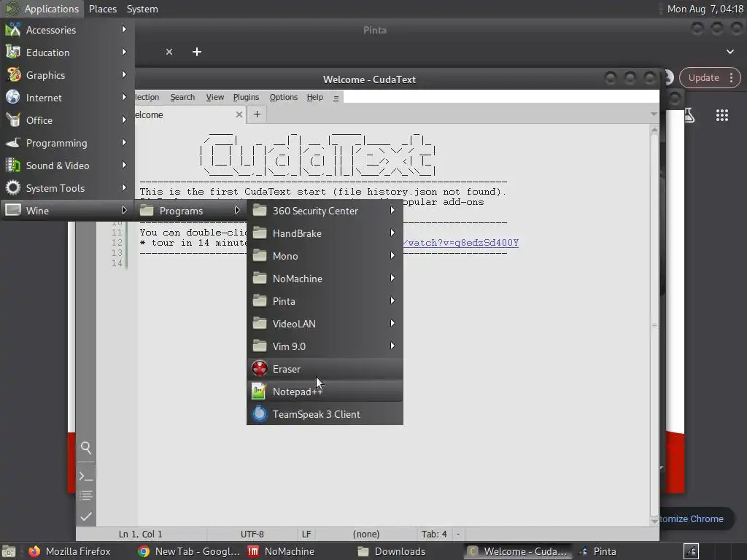The width and height of the screenshot is (747, 560).
Task: Launch Eraser from Wine Programs menu
Action: (x=325, y=369)
